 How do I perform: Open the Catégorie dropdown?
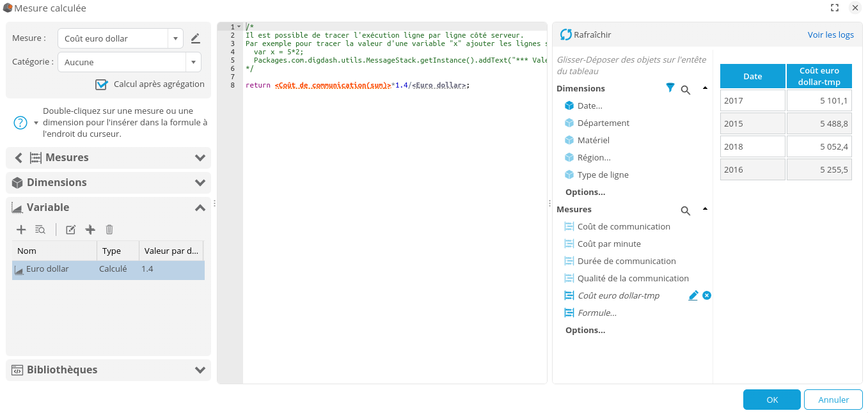194,62
